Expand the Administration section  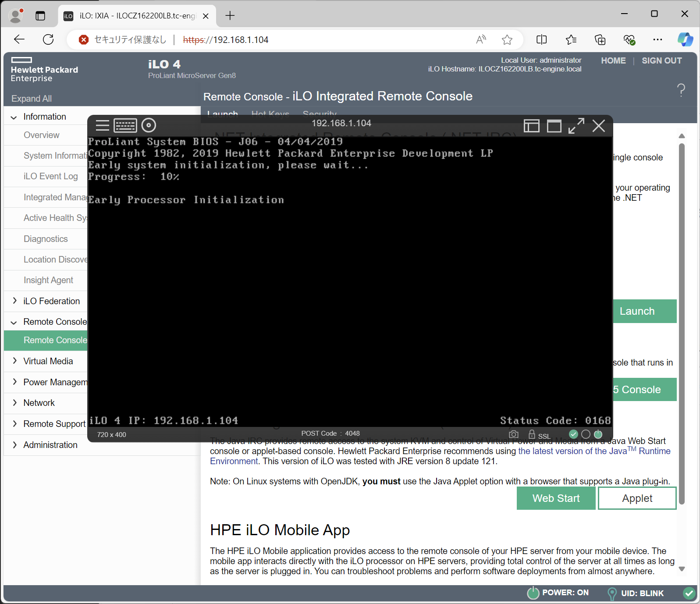[x=14, y=444]
